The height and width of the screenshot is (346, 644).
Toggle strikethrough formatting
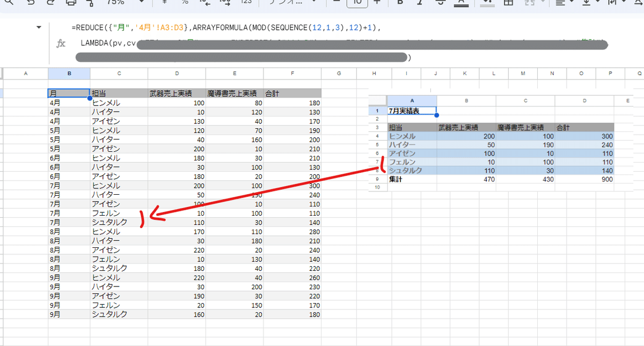pos(440,3)
